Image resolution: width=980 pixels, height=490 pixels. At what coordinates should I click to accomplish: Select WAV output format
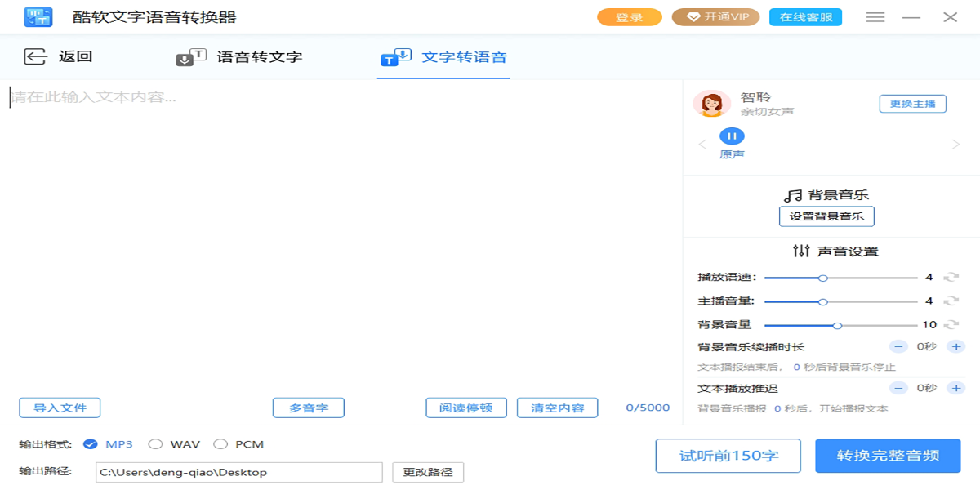[155, 444]
